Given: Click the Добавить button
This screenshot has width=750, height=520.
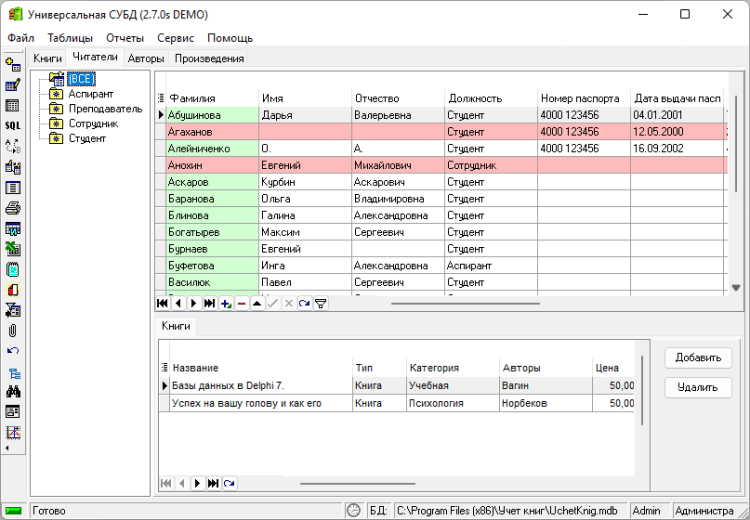Looking at the screenshot, I should point(698,358).
